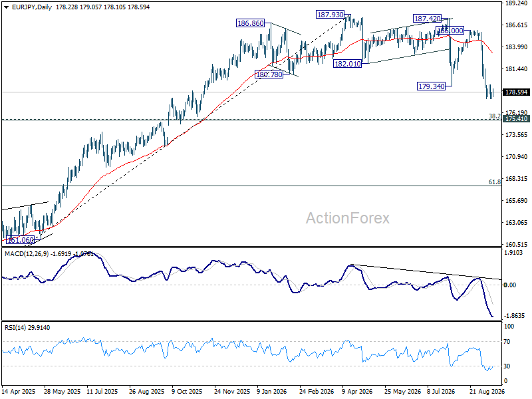The height and width of the screenshot is (399, 532).
Task: Click the 186.000 price label
Action: [x=450, y=31]
